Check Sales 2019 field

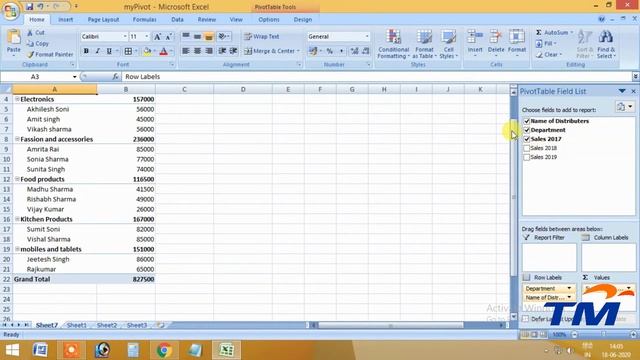[x=527, y=157]
